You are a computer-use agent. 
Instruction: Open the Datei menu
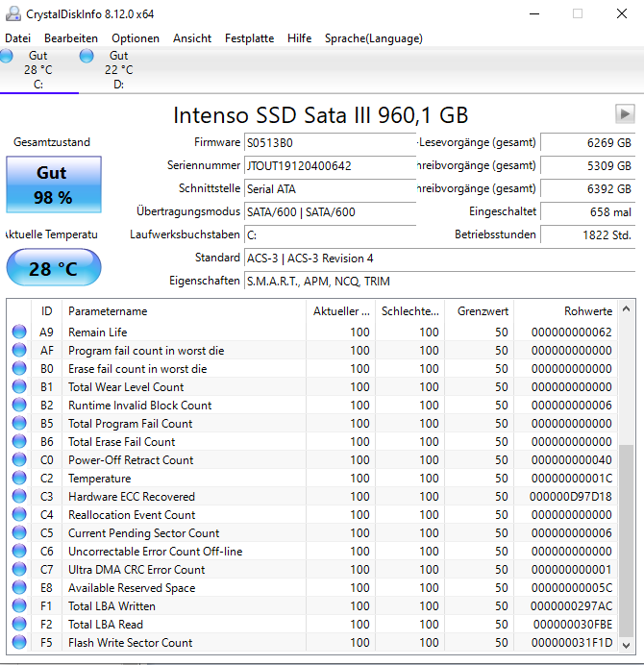(x=18, y=38)
